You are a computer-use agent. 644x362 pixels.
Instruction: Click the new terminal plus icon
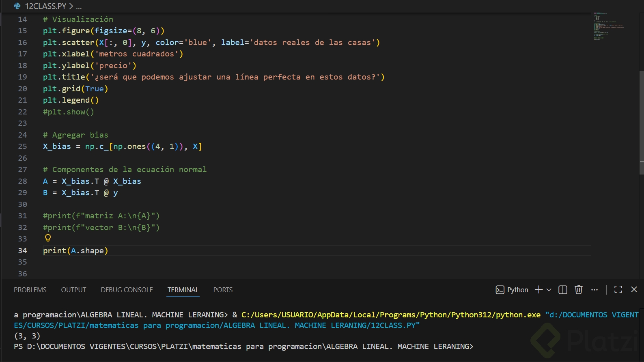[538, 289]
